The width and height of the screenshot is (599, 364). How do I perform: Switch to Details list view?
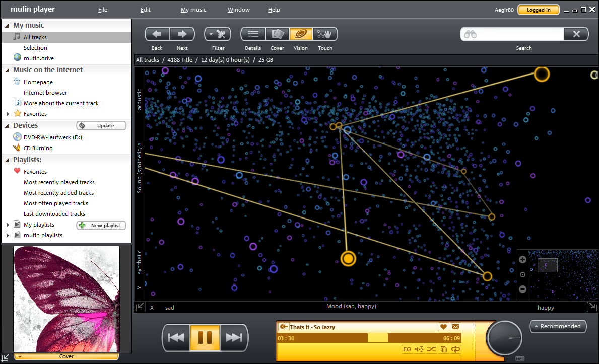253,34
